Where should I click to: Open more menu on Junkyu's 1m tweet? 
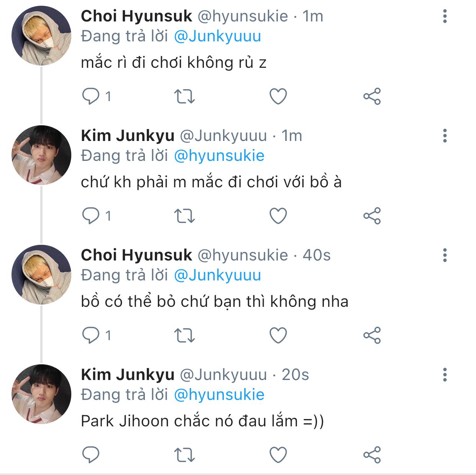445,136
